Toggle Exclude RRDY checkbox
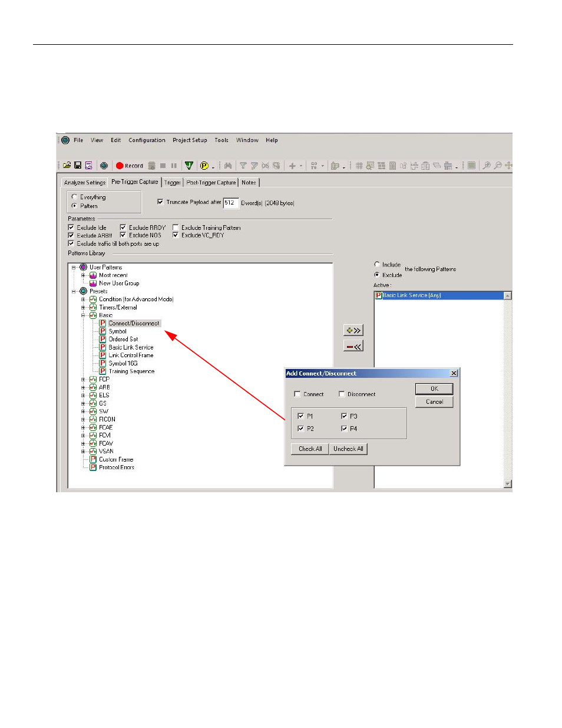The image size is (562, 728). (123, 228)
